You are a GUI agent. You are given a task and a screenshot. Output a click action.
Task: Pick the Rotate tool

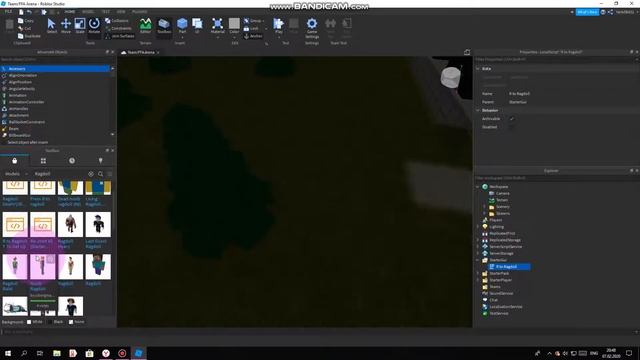tap(94, 25)
